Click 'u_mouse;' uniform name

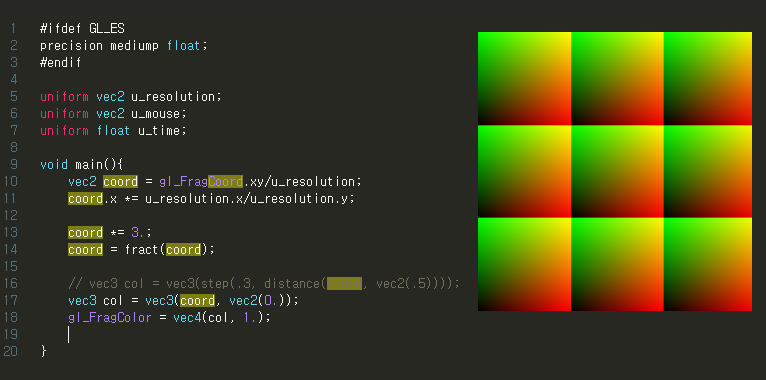(159, 114)
